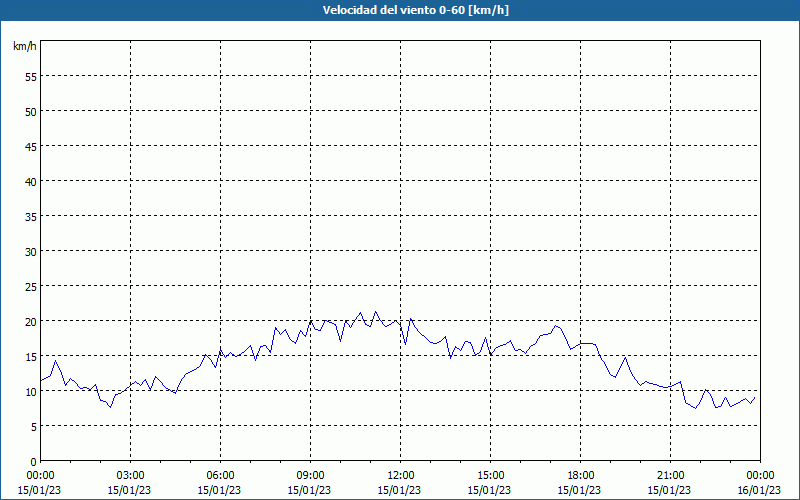This screenshot has height=500, width=800.
Task: Click the '30' y-axis label
Action: (x=31, y=252)
